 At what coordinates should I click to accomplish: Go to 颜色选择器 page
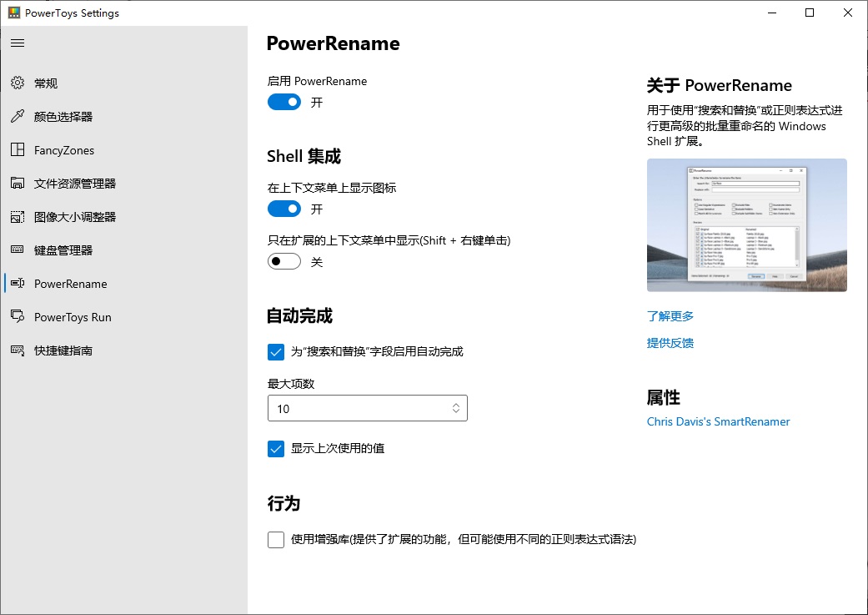pyautogui.click(x=63, y=116)
